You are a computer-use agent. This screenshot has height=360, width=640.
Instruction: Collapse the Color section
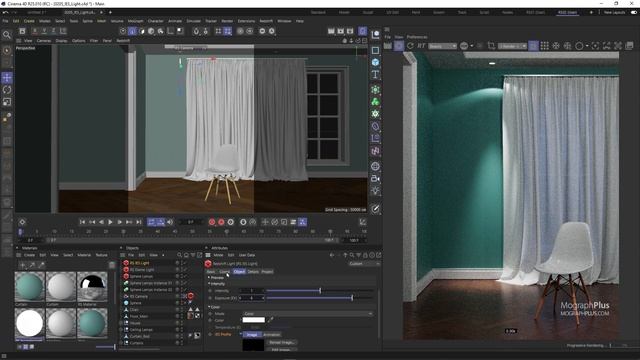pos(209,307)
